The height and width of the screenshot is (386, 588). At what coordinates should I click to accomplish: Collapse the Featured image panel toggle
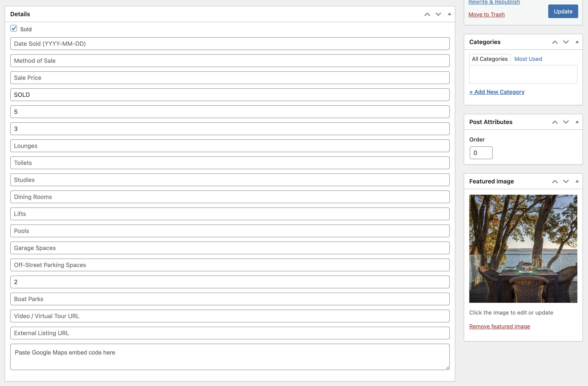577,181
